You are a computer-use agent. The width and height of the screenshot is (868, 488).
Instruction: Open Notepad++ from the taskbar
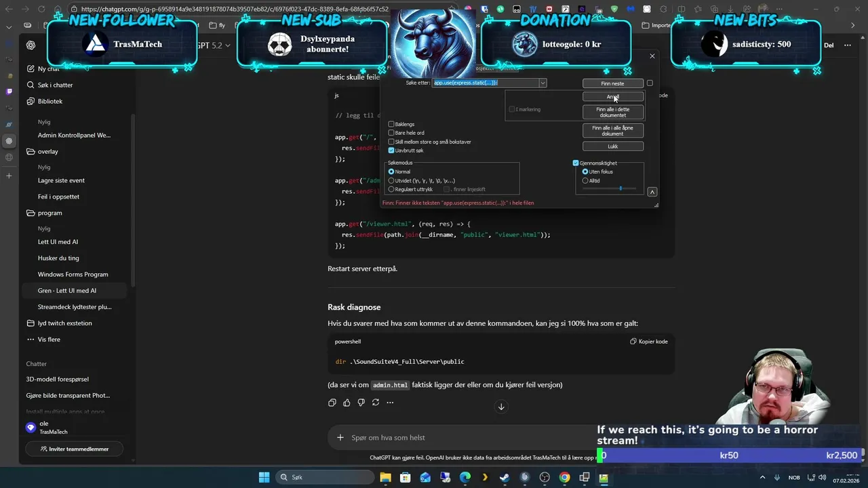tap(604, 477)
